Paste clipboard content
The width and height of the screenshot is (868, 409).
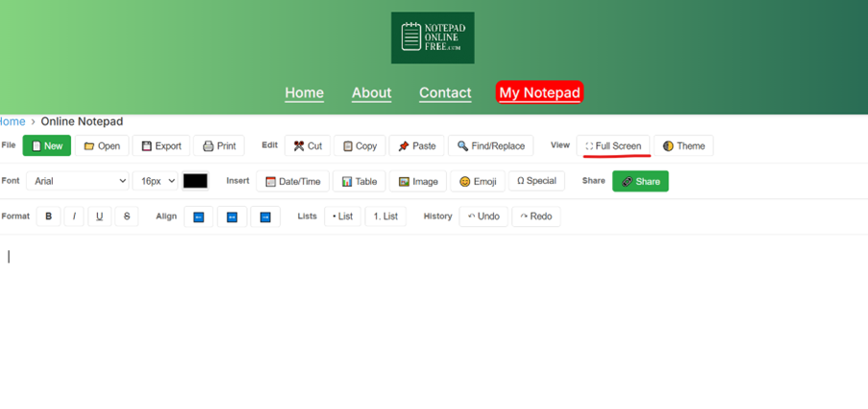pos(416,146)
